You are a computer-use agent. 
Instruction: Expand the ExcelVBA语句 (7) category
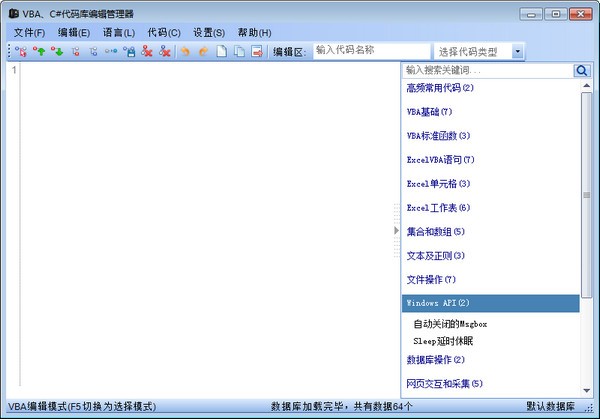440,160
